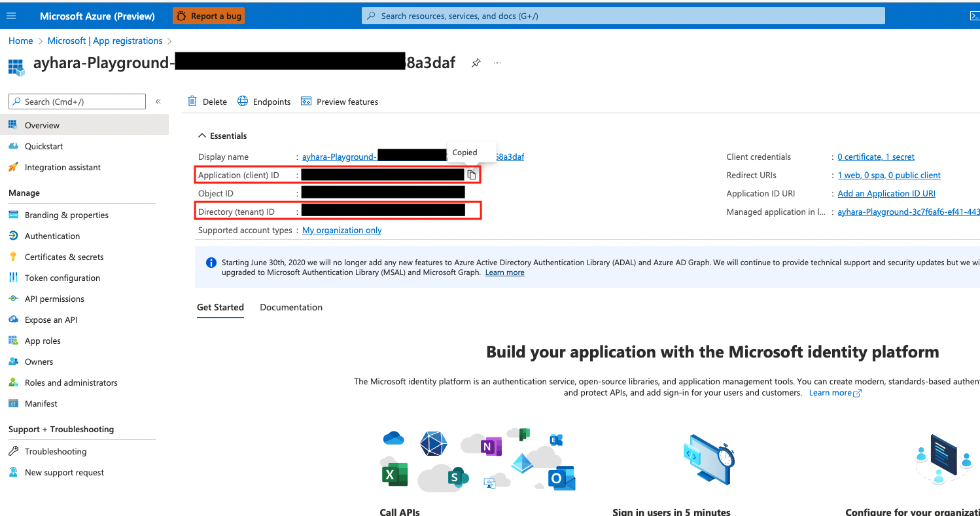Click the New support request icon
980x516 pixels.
13,472
